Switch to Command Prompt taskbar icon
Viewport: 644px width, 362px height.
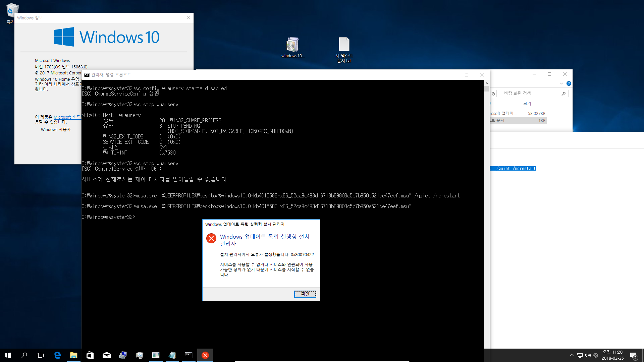189,355
